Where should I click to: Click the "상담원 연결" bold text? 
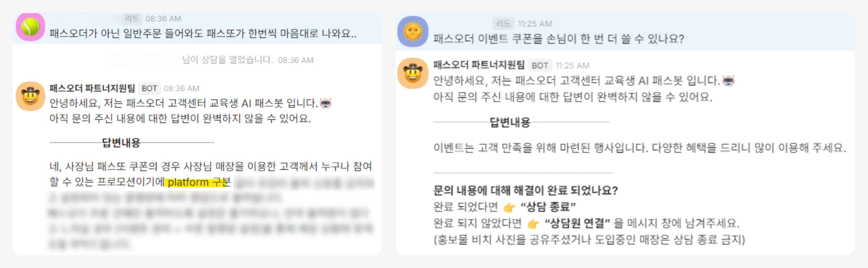point(577,223)
